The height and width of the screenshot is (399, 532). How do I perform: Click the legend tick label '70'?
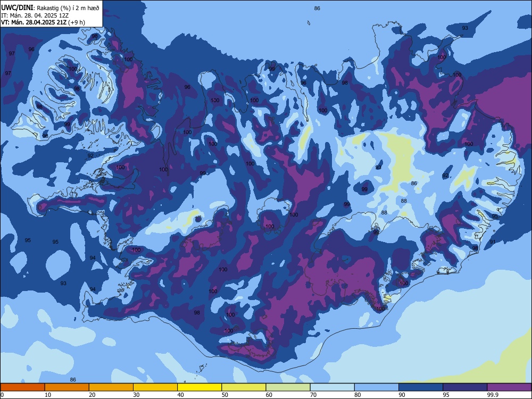313,395
